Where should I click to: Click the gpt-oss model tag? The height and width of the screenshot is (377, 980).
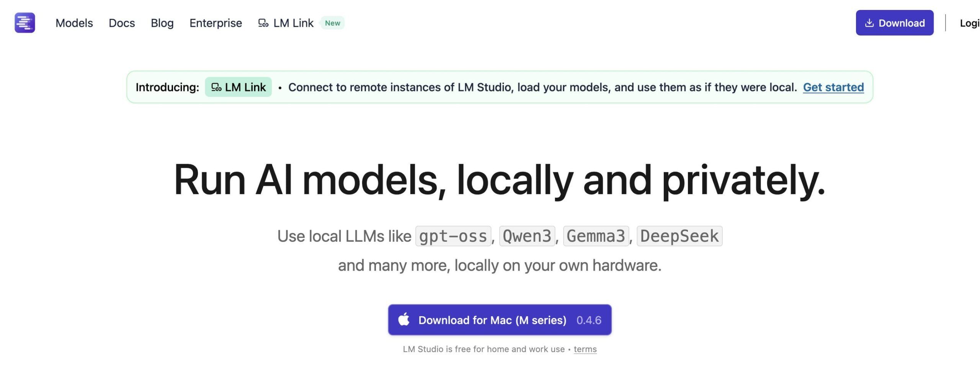(x=453, y=236)
